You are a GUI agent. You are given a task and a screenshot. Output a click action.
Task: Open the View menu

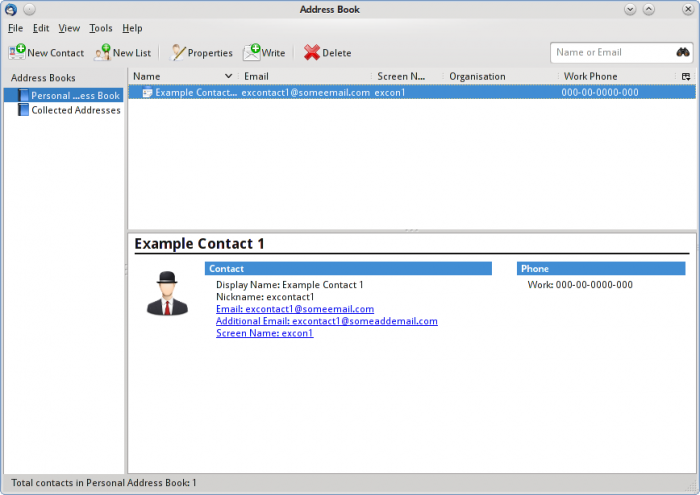pyautogui.click(x=69, y=28)
